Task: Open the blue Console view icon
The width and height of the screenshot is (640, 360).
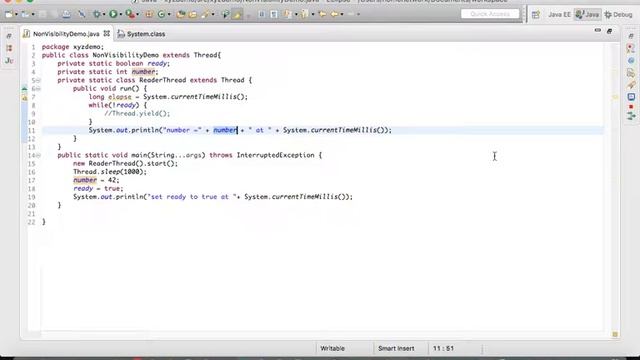Action: click(631, 97)
